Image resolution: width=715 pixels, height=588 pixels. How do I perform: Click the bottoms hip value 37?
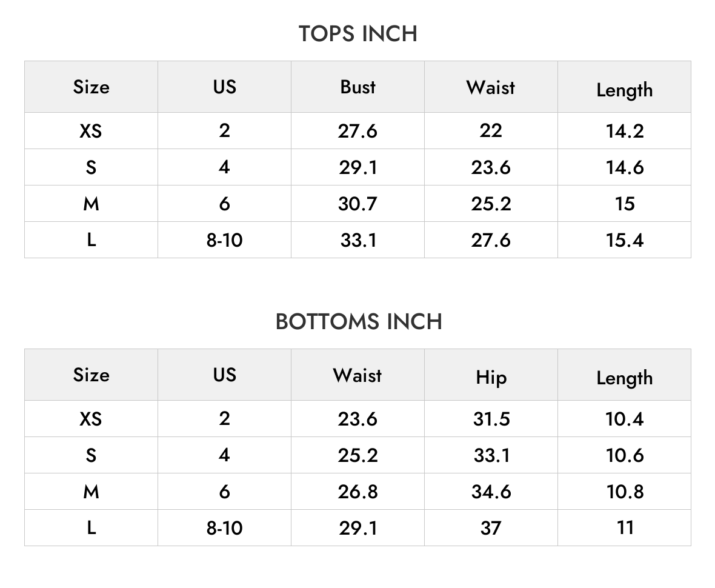click(x=491, y=528)
